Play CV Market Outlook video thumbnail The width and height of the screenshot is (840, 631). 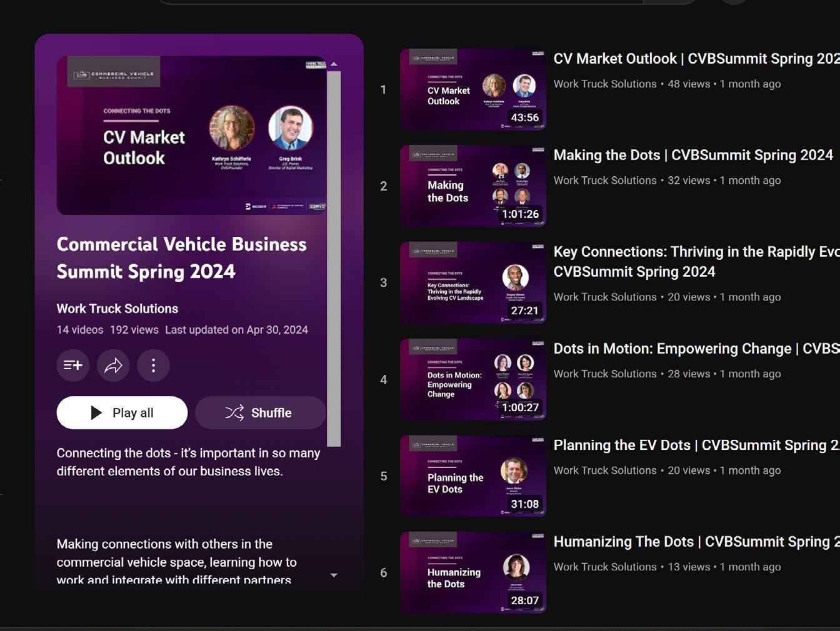pyautogui.click(x=472, y=89)
